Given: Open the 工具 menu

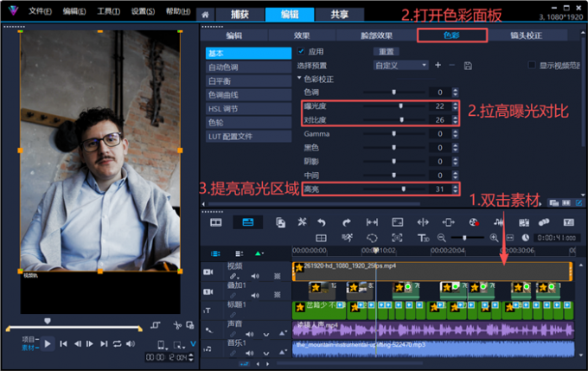Looking at the screenshot, I should [108, 11].
